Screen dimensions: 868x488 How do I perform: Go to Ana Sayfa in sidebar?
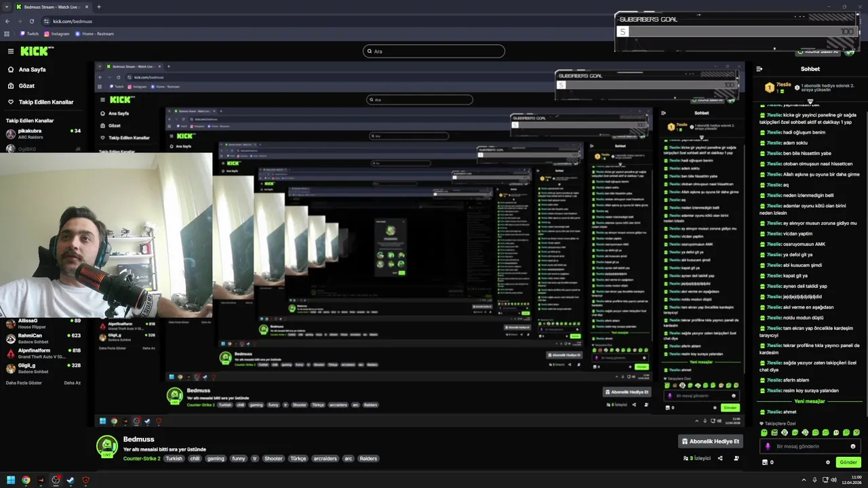(x=26, y=69)
